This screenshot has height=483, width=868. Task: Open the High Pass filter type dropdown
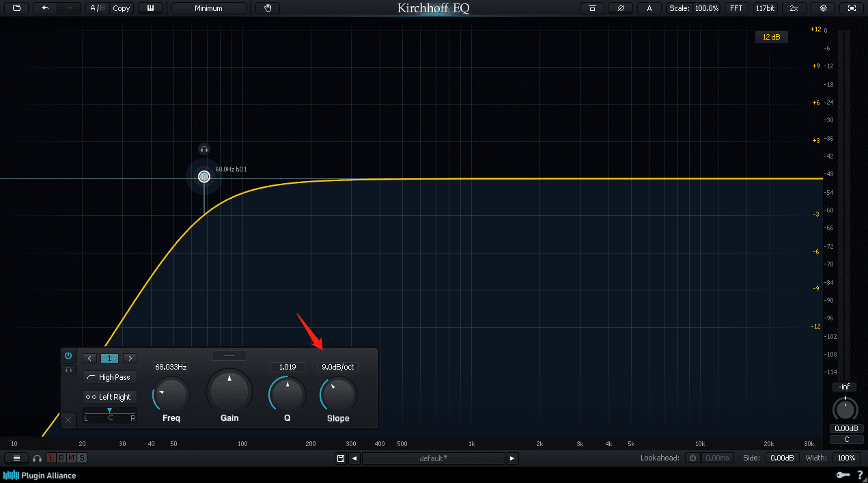pos(110,377)
